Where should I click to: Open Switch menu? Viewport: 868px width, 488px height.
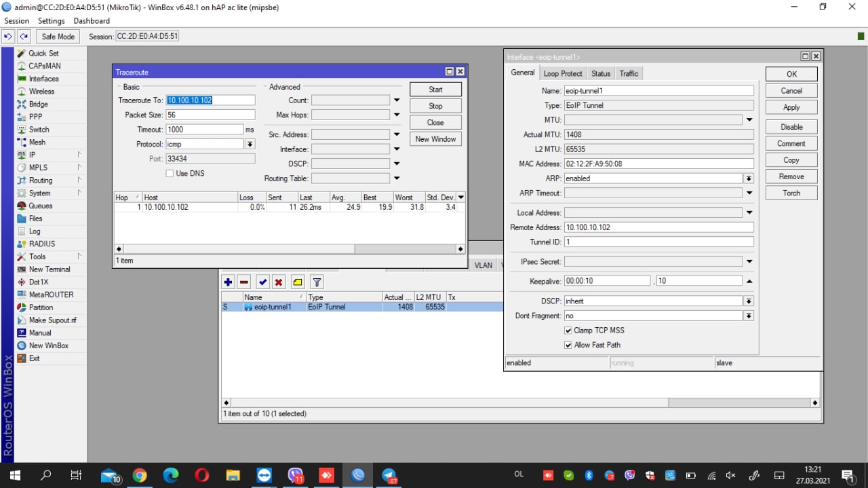(x=39, y=130)
